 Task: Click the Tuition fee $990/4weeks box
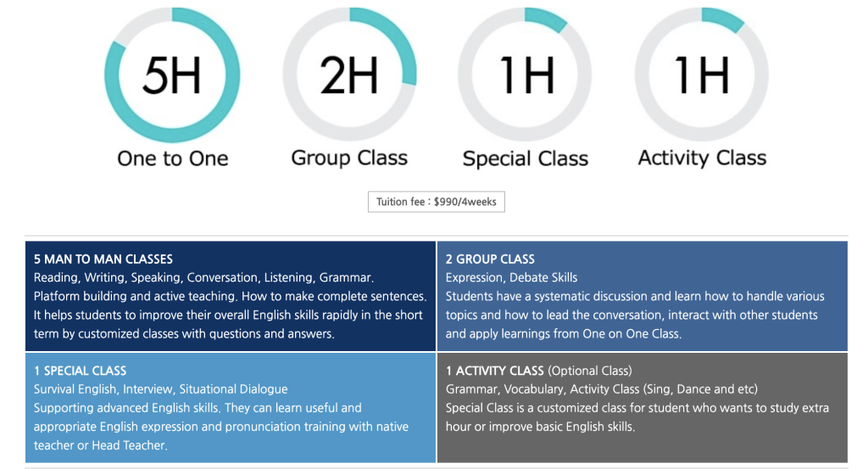437,202
